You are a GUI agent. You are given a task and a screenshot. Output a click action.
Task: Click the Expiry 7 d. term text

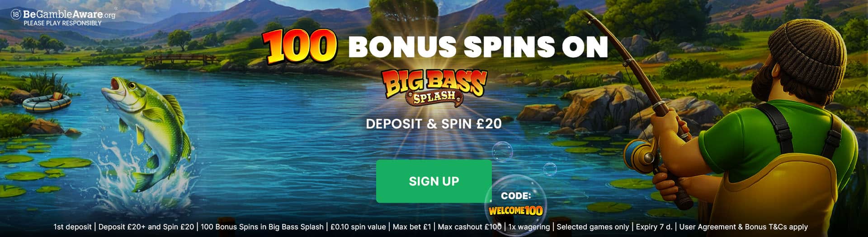pos(654,227)
